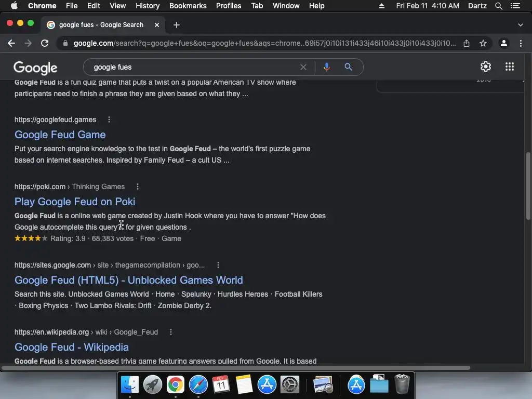Click the forward navigation arrow
The height and width of the screenshot is (399, 532).
tap(28, 43)
